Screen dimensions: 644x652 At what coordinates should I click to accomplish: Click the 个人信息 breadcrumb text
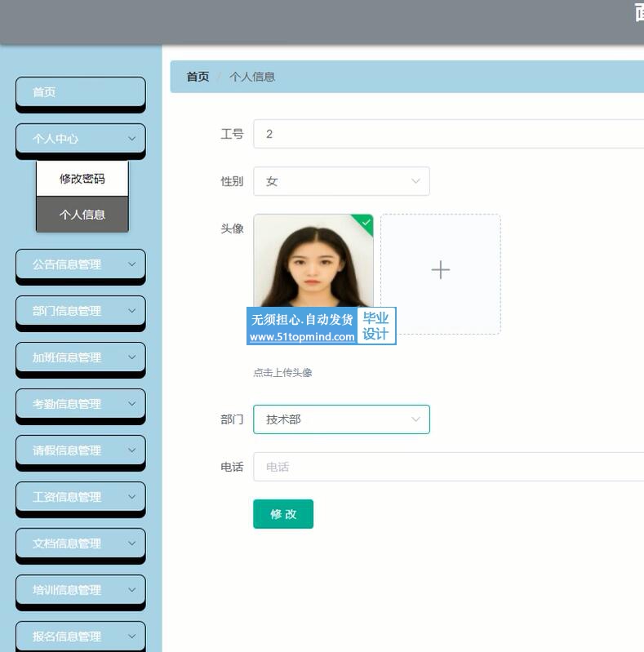(252, 77)
